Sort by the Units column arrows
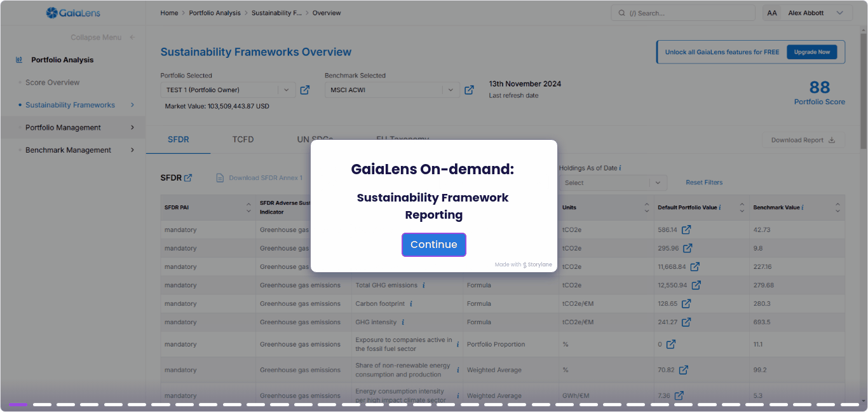 tap(646, 207)
